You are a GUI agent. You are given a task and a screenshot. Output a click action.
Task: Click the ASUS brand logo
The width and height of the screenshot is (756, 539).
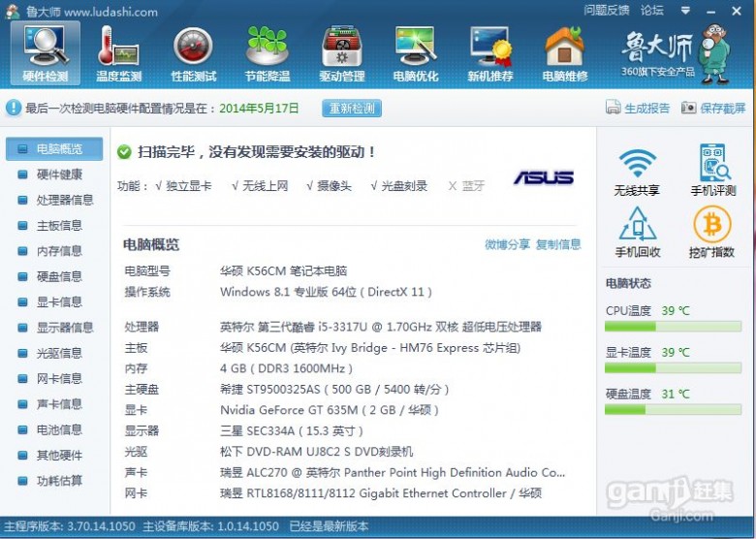point(544,177)
